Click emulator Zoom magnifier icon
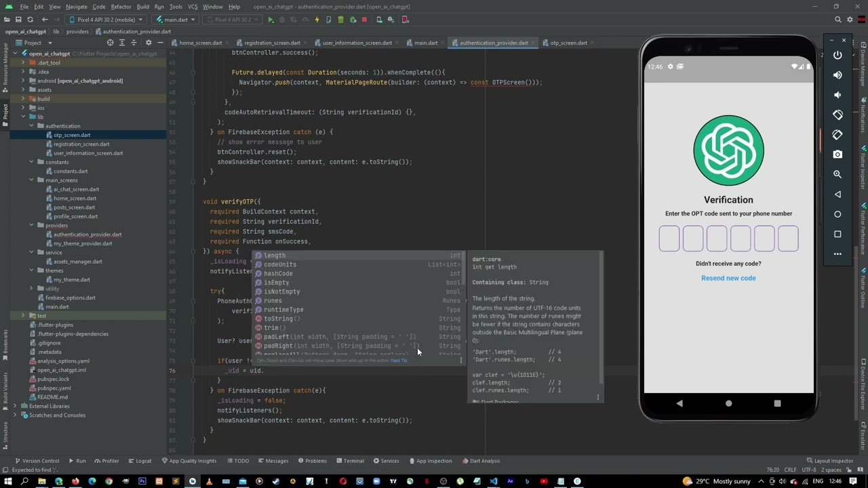This screenshot has width=868, height=488. [x=837, y=174]
